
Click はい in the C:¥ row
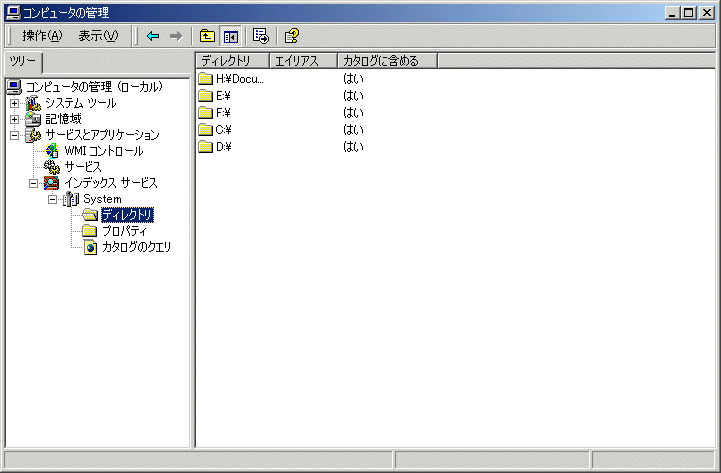(x=353, y=130)
